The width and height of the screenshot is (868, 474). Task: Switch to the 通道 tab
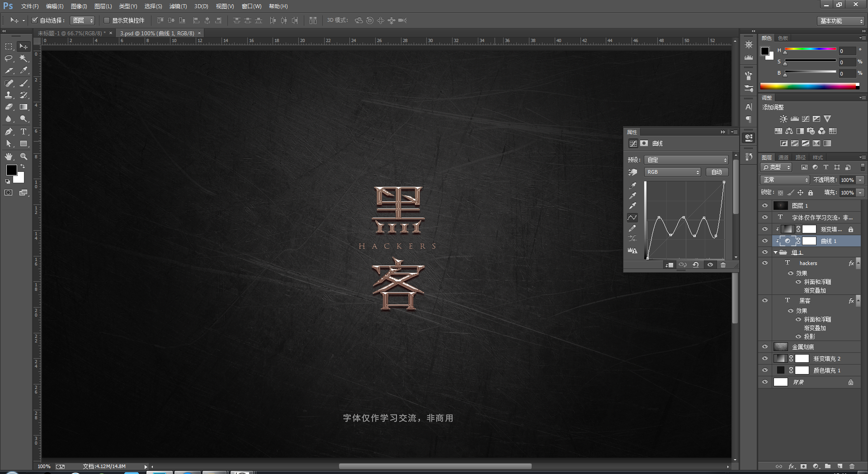[783, 157]
